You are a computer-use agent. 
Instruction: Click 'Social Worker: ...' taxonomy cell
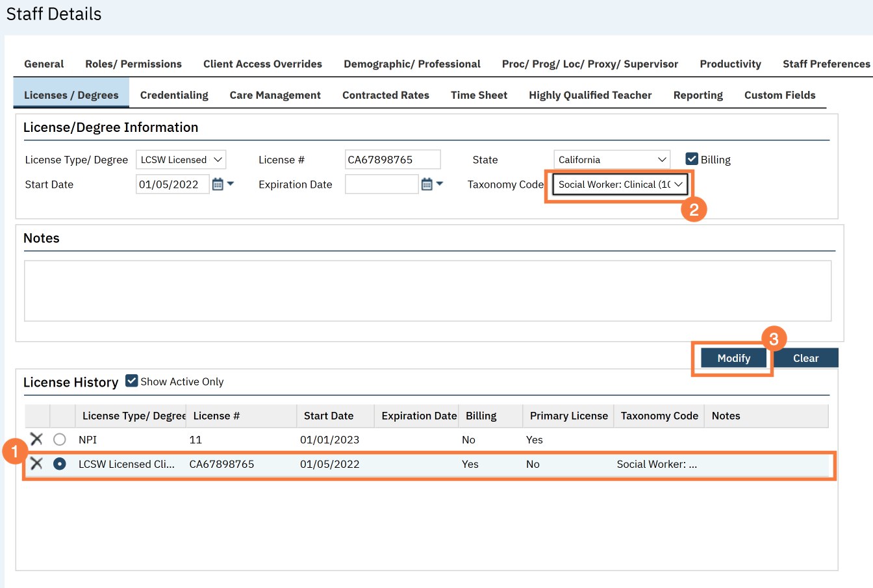(657, 464)
